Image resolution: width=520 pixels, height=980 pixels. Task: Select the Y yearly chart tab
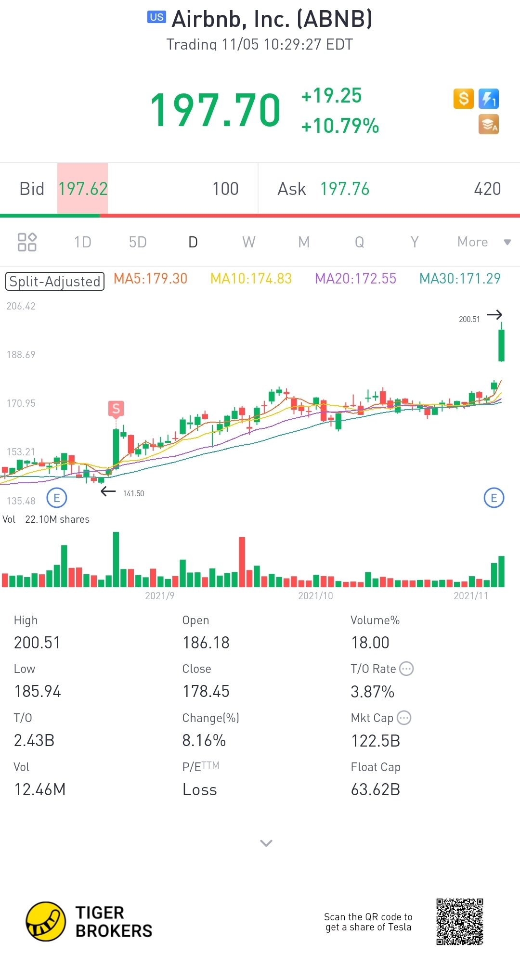pyautogui.click(x=415, y=242)
